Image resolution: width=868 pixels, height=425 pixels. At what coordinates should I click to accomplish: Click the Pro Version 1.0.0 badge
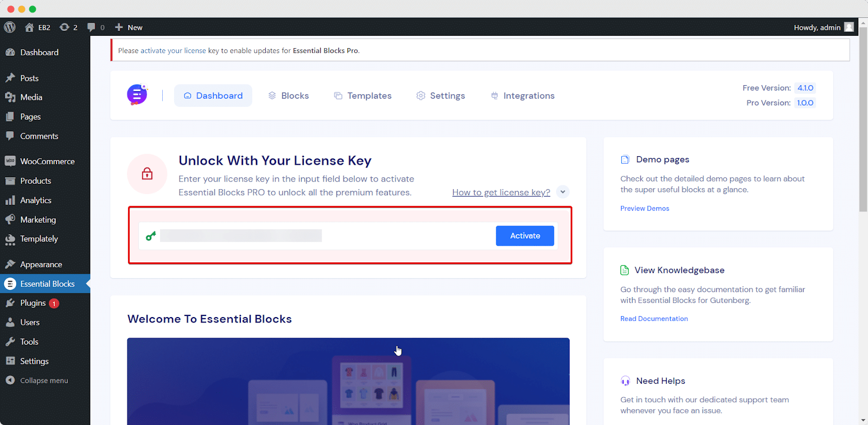[805, 103]
